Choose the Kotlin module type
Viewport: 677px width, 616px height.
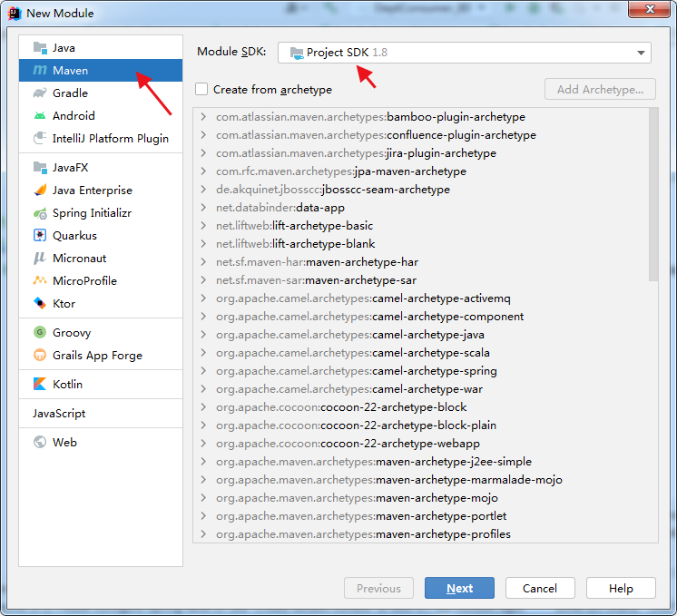(101, 384)
